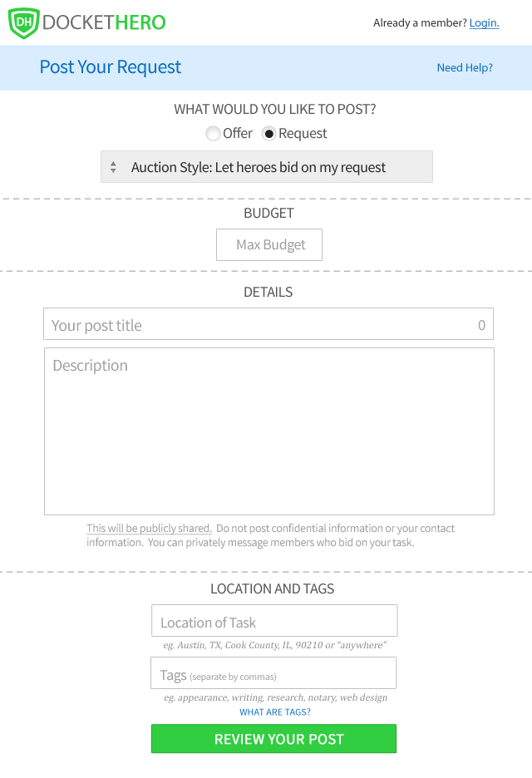Focus the Location of Task field
532x778 pixels.
click(x=274, y=620)
